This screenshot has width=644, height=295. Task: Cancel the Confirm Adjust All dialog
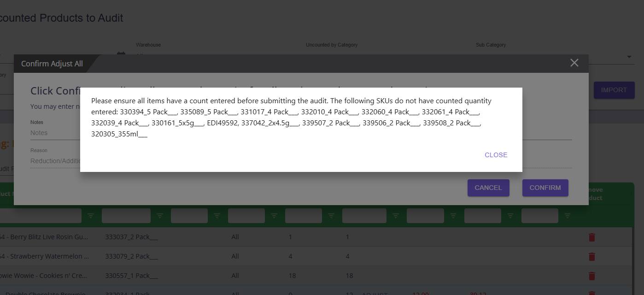pos(488,188)
